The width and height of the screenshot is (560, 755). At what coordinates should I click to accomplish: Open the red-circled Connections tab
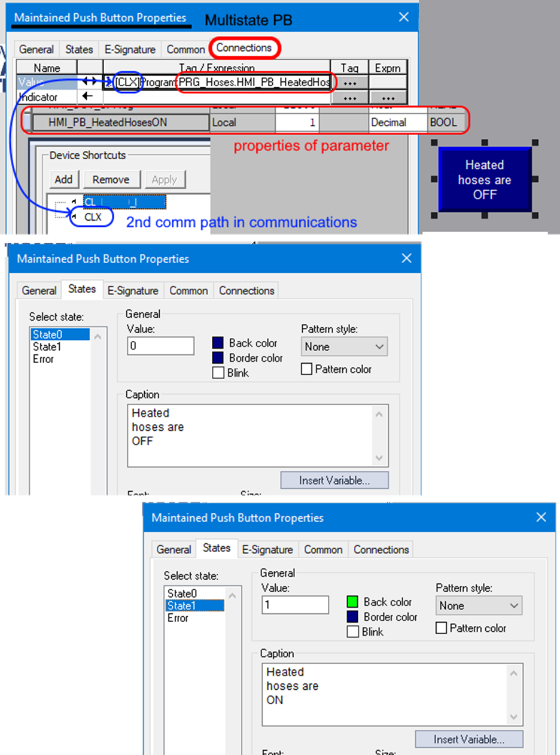(x=244, y=48)
